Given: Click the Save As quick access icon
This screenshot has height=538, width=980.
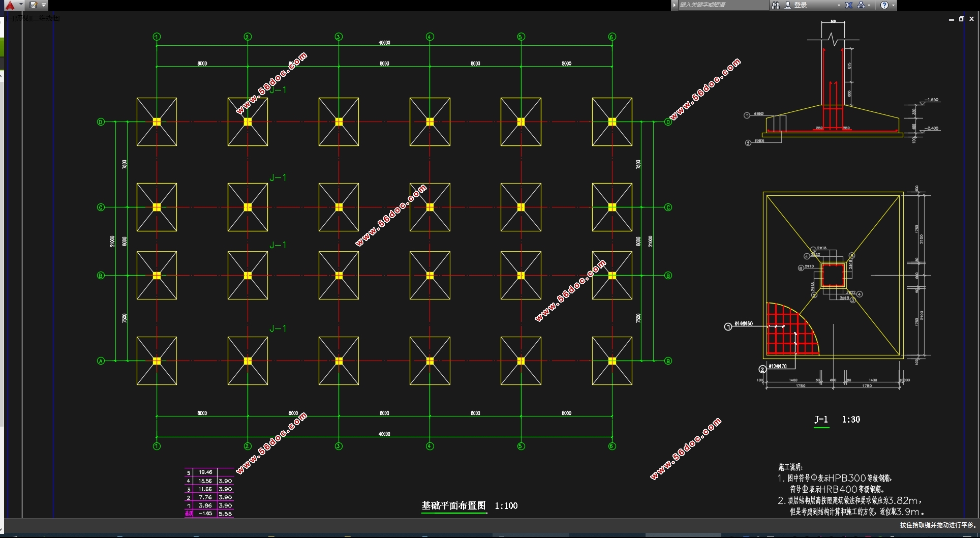Looking at the screenshot, I should click(33, 5).
